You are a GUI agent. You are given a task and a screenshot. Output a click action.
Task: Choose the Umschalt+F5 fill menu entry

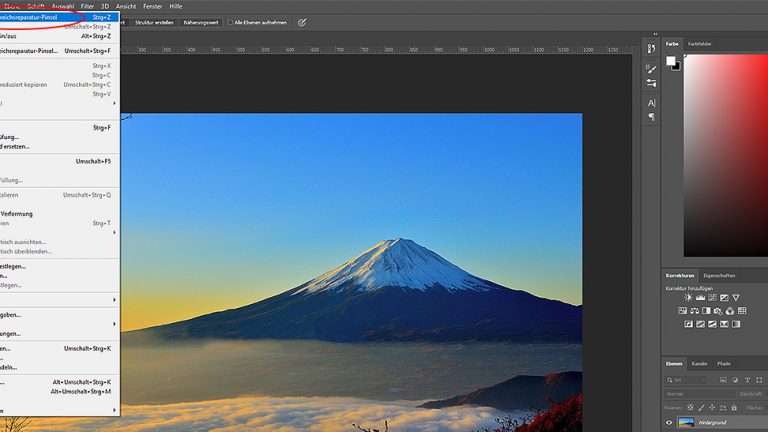[x=59, y=161]
